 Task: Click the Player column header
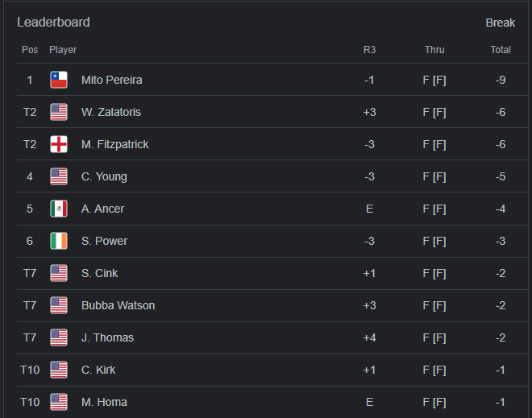[x=63, y=50]
